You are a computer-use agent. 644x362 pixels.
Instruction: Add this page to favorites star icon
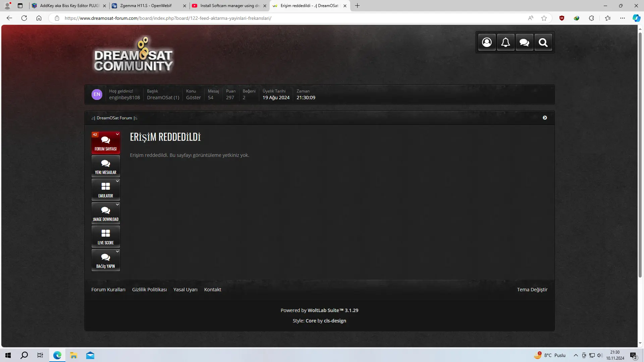[544, 18]
